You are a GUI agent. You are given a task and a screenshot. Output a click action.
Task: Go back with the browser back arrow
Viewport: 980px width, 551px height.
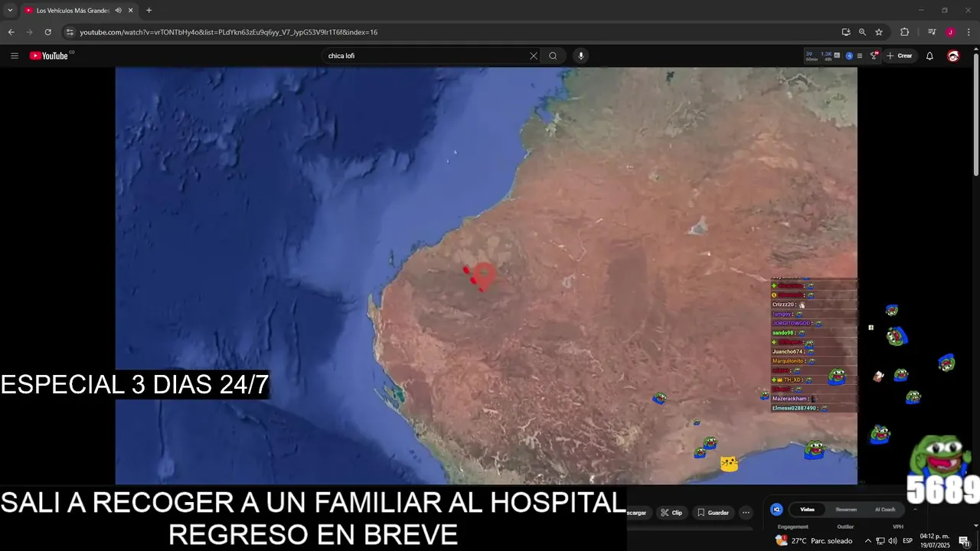[11, 32]
